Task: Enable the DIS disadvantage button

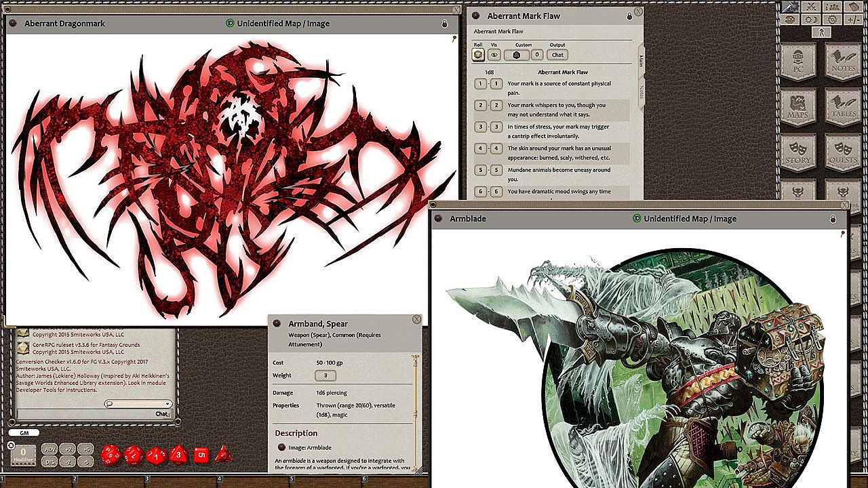Action: tap(50, 462)
